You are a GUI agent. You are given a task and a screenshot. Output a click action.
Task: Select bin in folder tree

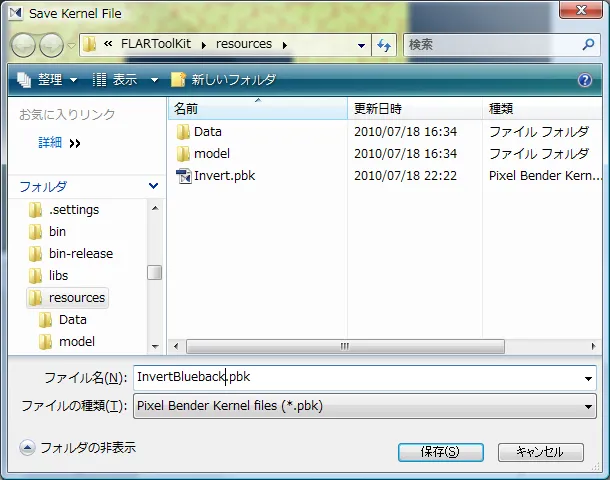click(x=57, y=232)
